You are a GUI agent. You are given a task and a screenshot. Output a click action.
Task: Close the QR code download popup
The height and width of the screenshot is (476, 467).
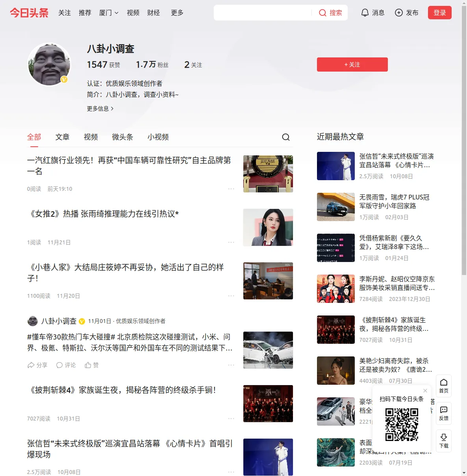click(x=425, y=391)
